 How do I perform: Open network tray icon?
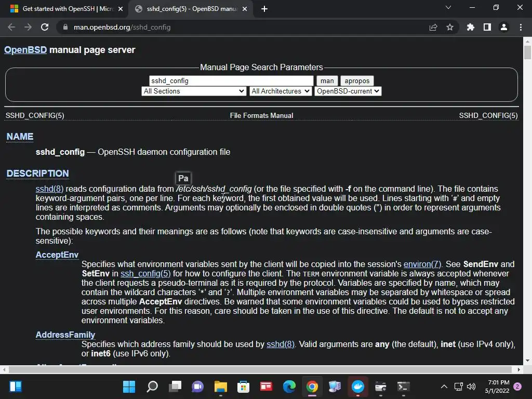tap(459, 387)
